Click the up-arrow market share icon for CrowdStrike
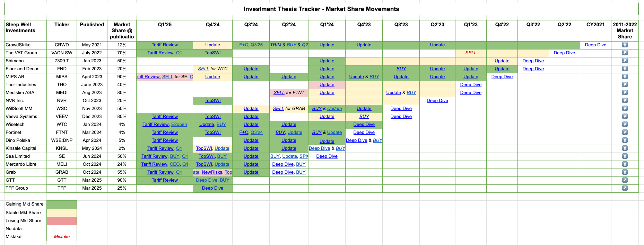The image size is (644, 245). click(x=625, y=45)
